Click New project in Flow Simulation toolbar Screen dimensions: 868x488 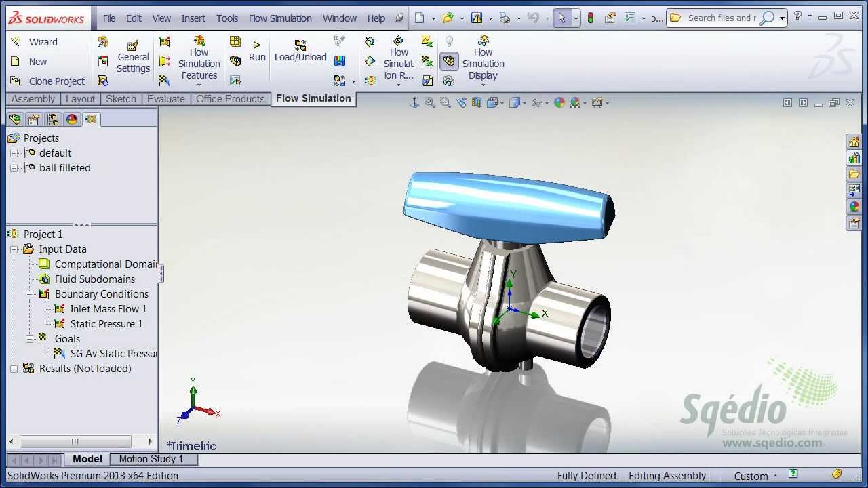click(29, 62)
